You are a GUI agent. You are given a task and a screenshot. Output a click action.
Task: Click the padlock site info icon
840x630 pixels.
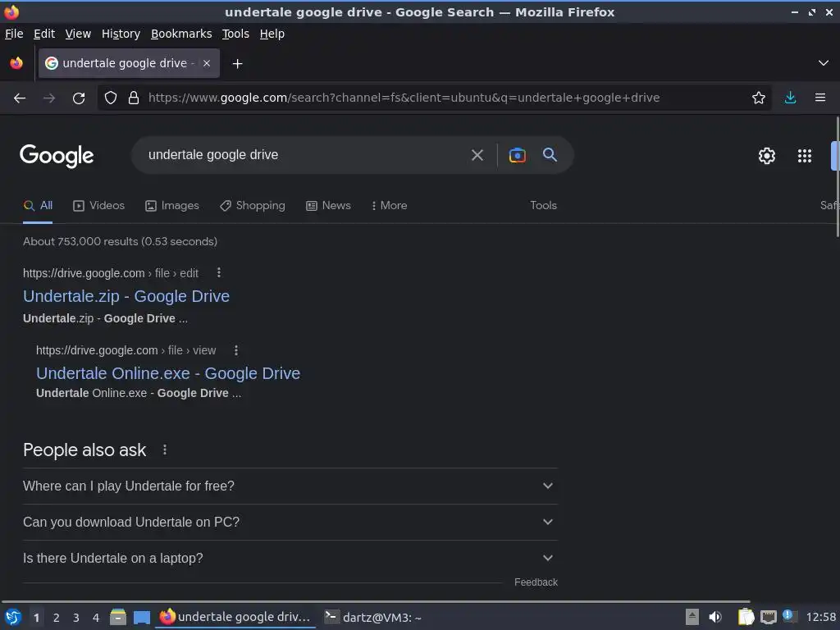pos(134,98)
